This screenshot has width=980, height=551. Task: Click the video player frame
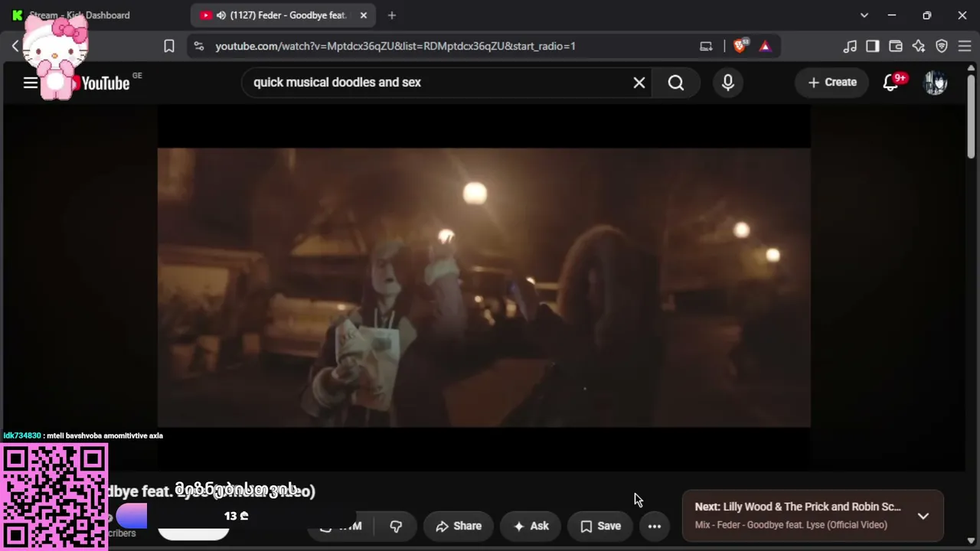click(x=484, y=287)
